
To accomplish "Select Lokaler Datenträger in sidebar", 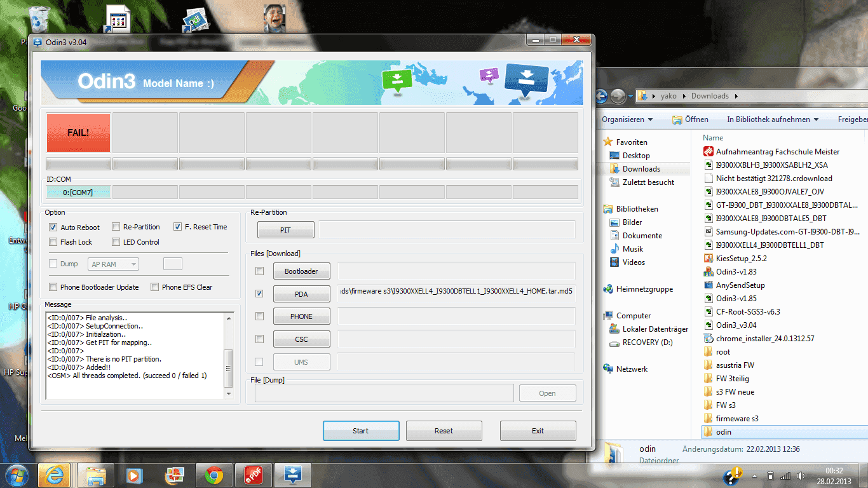I will (655, 329).
